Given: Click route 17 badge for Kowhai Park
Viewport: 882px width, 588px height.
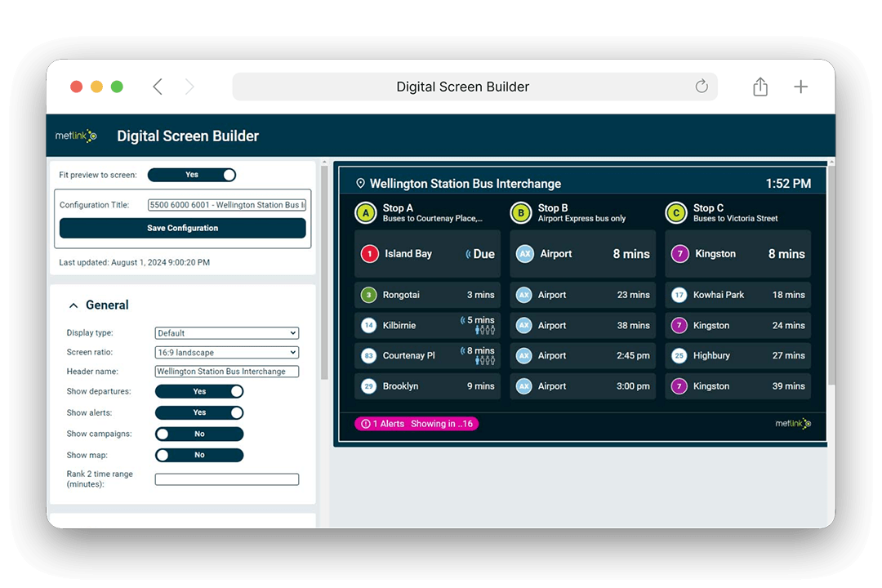Looking at the screenshot, I should tap(679, 295).
